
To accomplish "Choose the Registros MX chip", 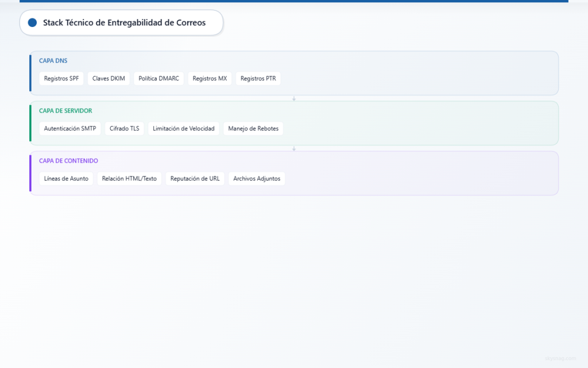I will click(210, 79).
